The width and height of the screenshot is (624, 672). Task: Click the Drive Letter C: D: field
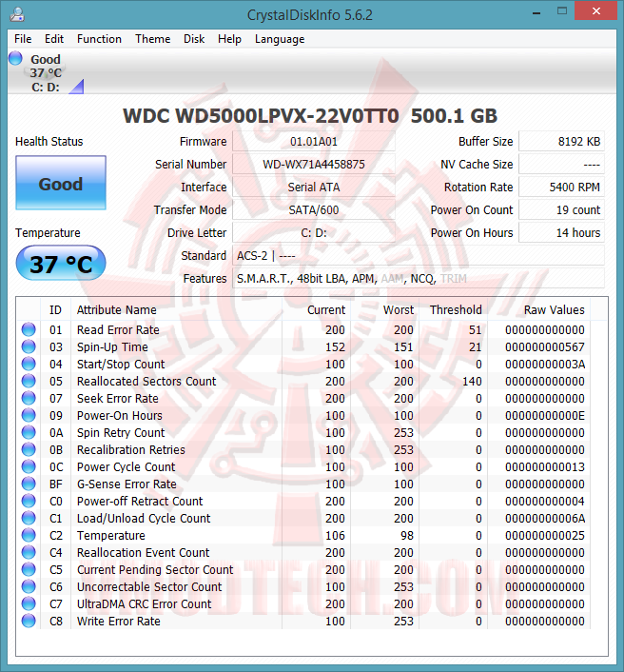[x=314, y=232]
